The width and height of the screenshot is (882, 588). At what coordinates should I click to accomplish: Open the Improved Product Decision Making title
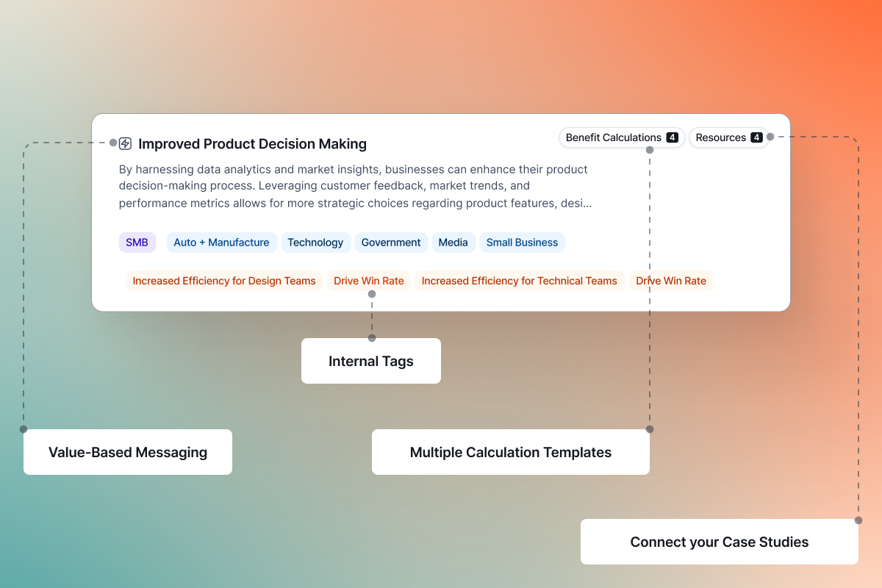[252, 144]
